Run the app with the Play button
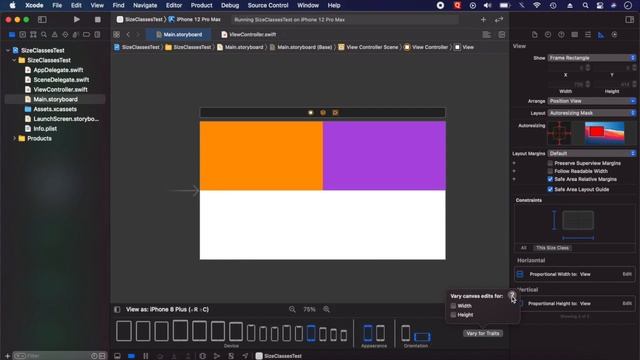 [76, 20]
